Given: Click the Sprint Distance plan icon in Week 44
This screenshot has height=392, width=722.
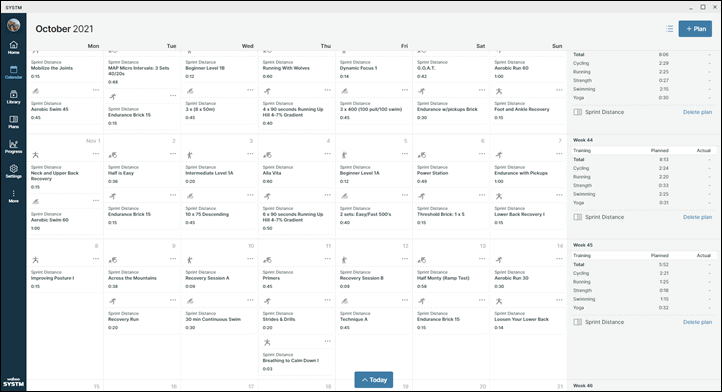Looking at the screenshot, I should tap(577, 217).
